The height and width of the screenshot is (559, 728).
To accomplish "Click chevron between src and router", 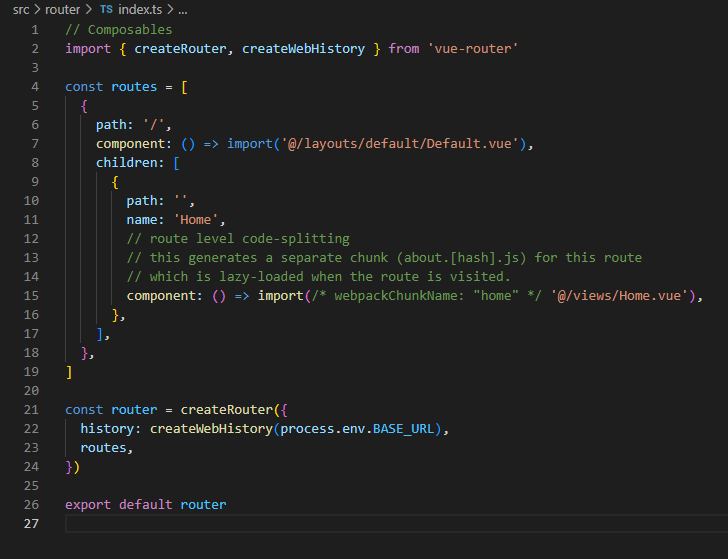I will (x=37, y=10).
